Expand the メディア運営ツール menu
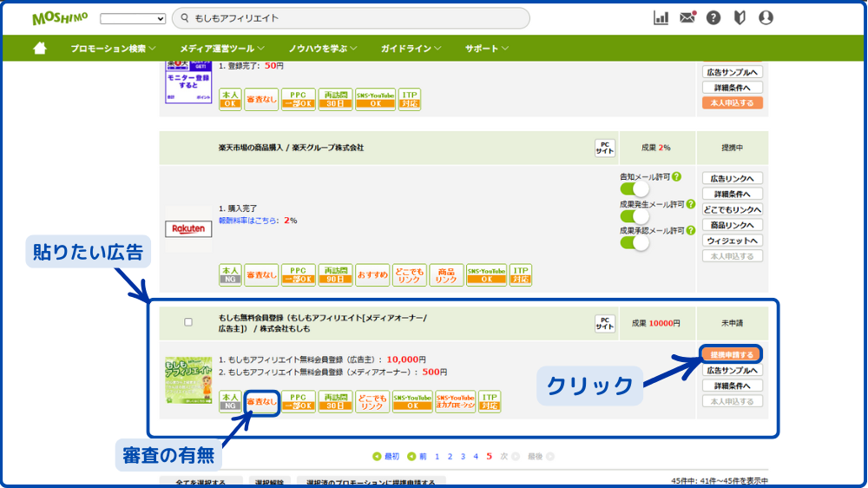The image size is (868, 488). (221, 49)
